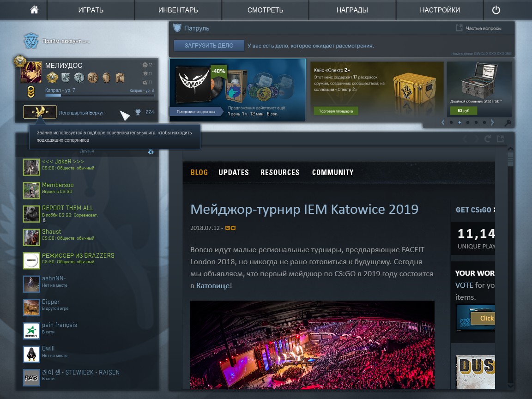Switch to RESOURCES tab
Viewport: 532px width, 399px height.
pyautogui.click(x=280, y=172)
